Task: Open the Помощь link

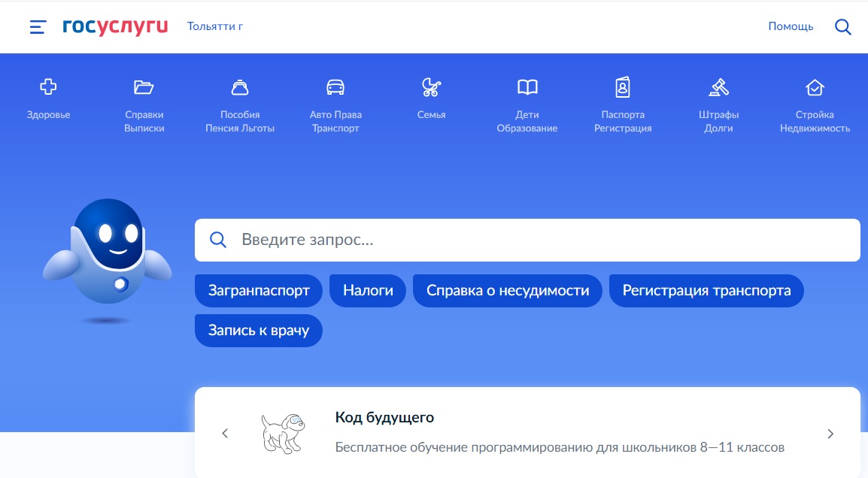Action: click(x=791, y=26)
